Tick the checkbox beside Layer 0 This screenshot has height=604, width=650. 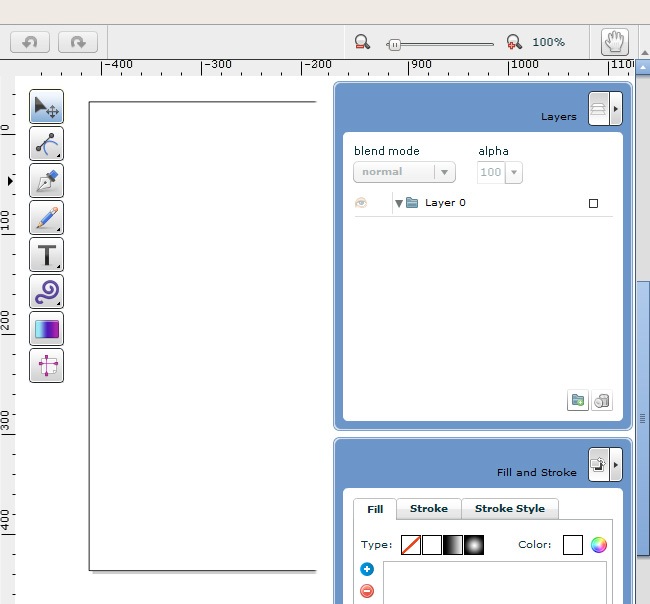593,203
